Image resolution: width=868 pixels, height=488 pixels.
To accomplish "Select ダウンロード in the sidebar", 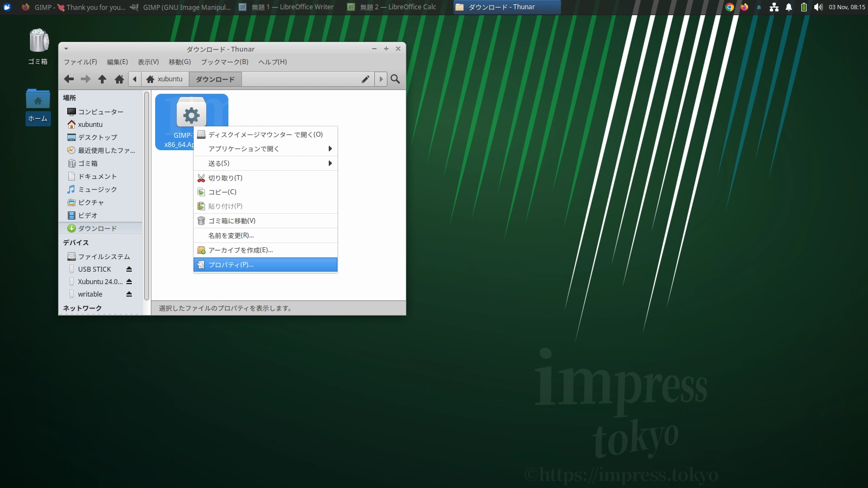I will [x=100, y=228].
